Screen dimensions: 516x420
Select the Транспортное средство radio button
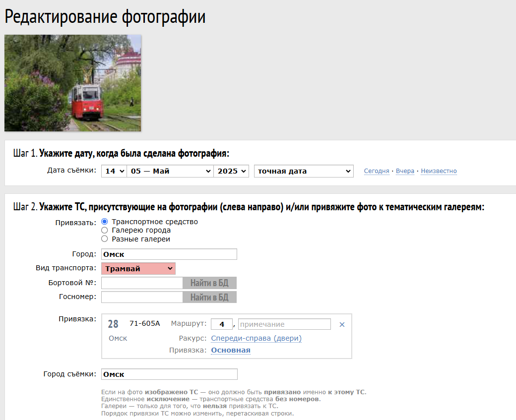(104, 222)
